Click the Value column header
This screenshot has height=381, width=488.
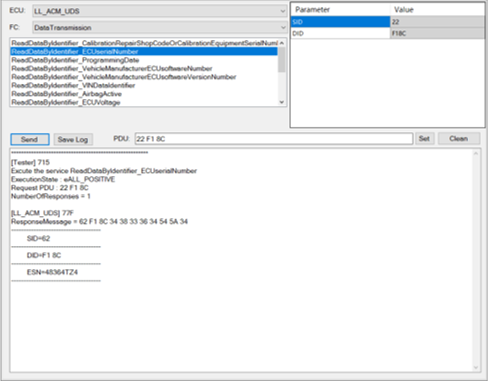click(437, 10)
